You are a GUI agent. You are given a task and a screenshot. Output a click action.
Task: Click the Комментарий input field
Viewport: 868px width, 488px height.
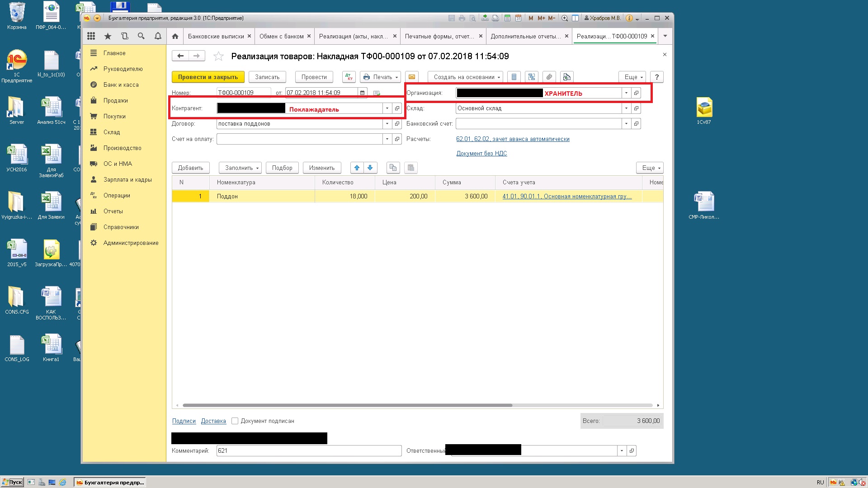click(309, 451)
